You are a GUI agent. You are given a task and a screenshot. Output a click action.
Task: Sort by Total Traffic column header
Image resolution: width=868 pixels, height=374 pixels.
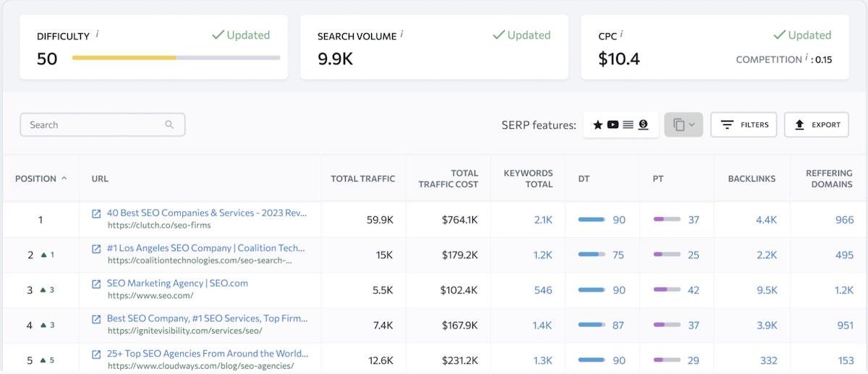click(362, 178)
